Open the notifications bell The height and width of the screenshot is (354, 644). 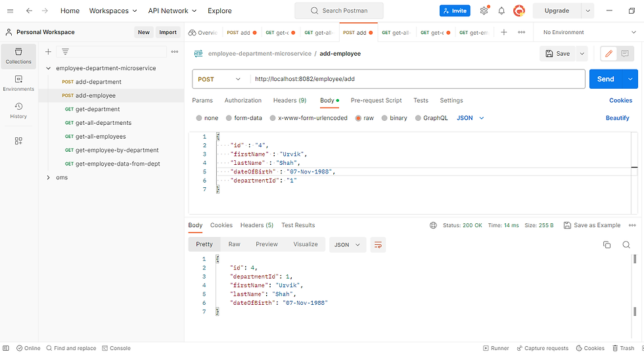click(501, 11)
